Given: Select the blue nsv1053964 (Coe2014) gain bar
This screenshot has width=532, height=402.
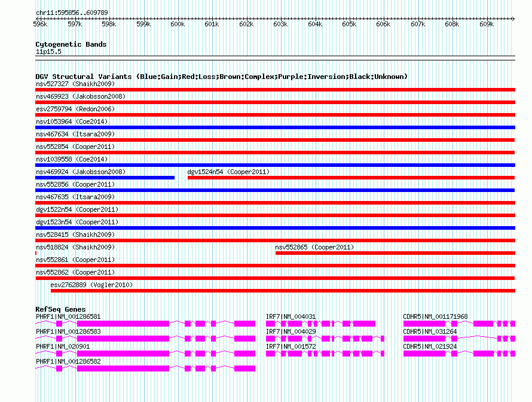Looking at the screenshot, I should click(x=275, y=127).
